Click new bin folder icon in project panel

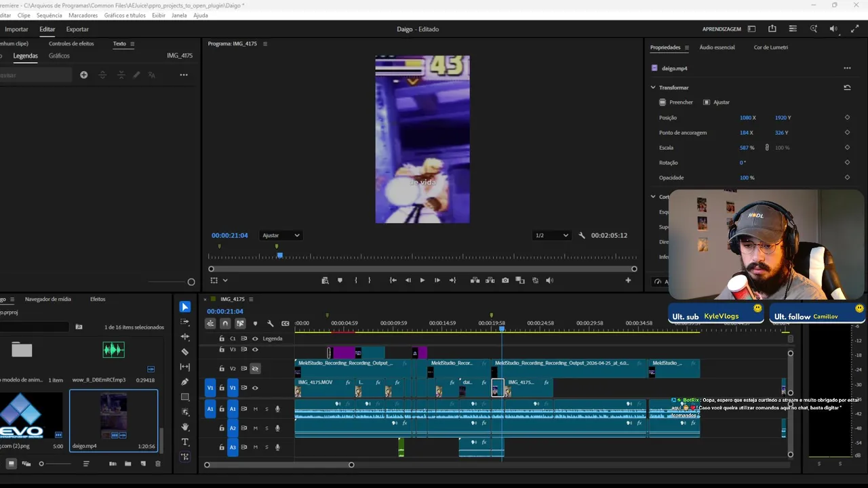click(x=128, y=464)
